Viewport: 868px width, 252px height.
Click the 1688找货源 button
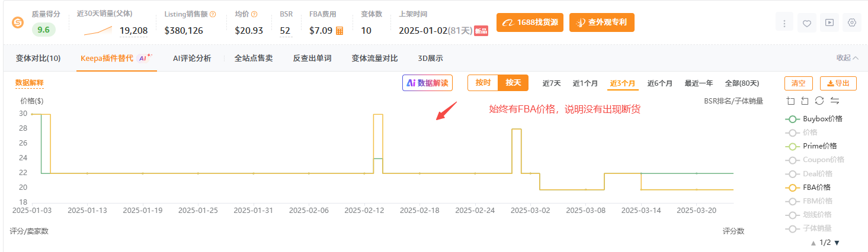click(x=530, y=22)
